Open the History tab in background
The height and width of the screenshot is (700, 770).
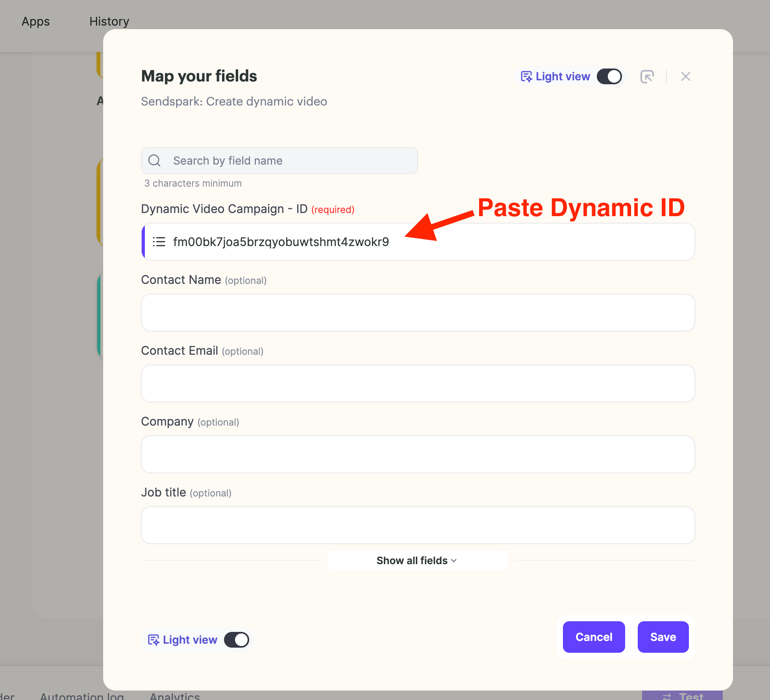109,21
